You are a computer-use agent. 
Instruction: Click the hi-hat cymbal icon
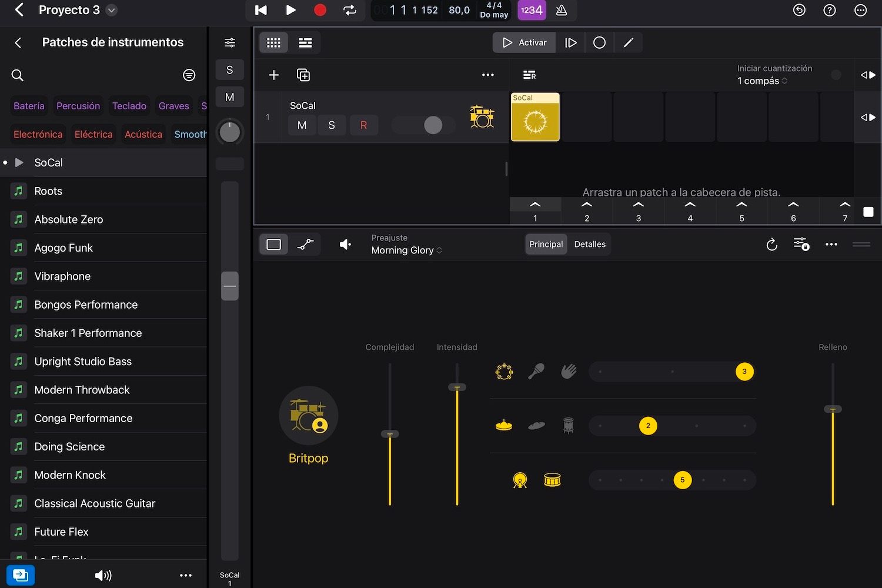point(504,425)
